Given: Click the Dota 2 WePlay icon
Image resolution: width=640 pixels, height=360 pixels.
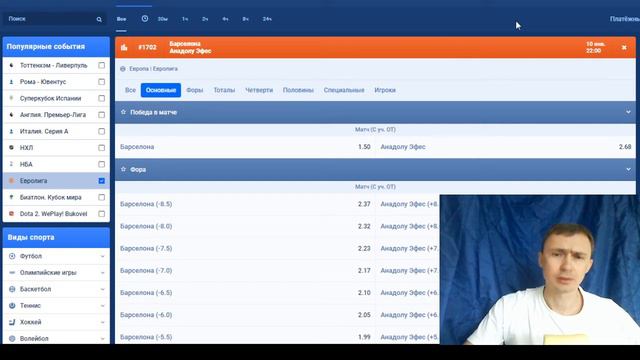Looking at the screenshot, I should click(x=11, y=213).
